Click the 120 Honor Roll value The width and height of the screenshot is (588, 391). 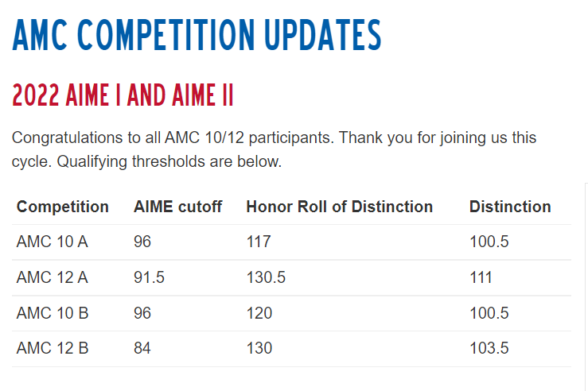(x=259, y=313)
